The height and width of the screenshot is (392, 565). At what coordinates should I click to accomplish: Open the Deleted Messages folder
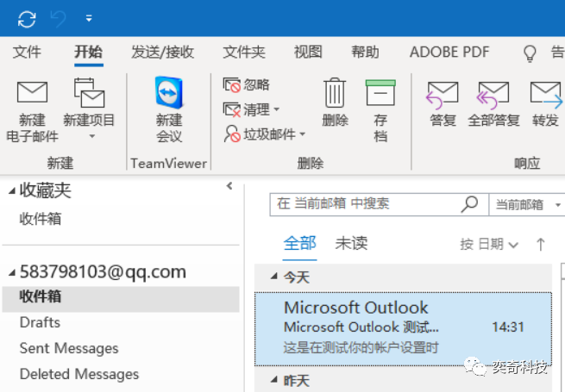click(x=79, y=375)
